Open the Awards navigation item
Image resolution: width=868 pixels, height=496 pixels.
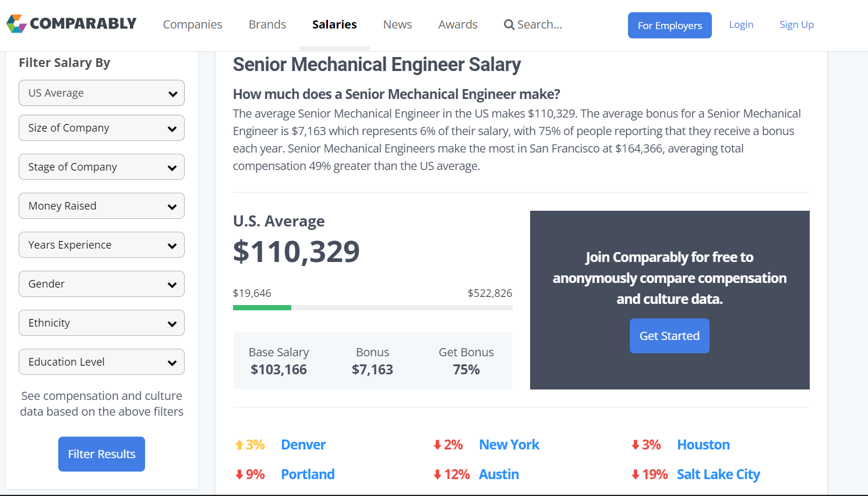click(458, 24)
